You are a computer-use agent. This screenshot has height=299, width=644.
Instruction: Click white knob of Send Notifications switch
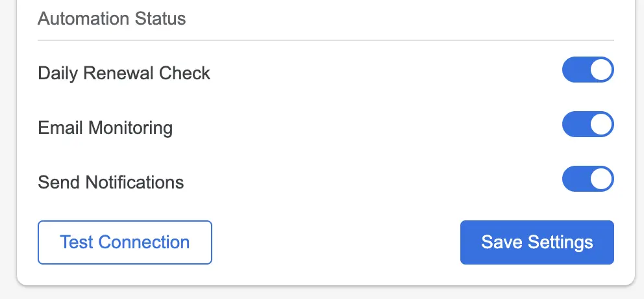click(x=601, y=179)
